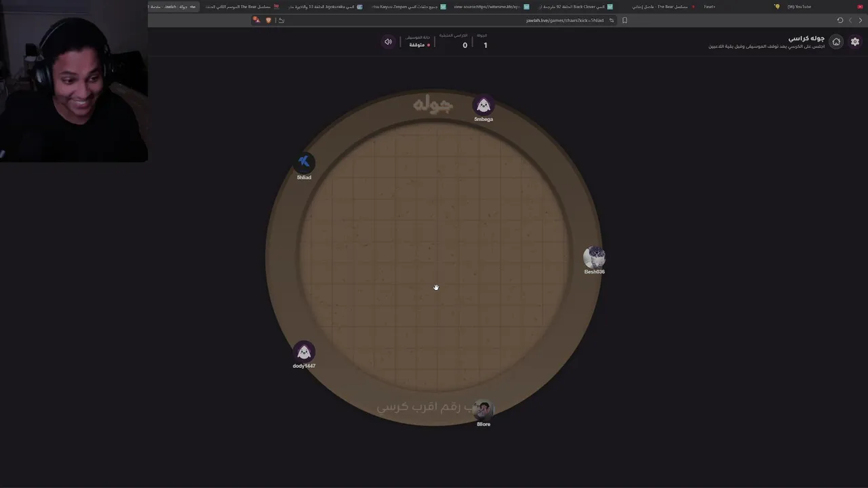Click the share icon beside Brave shields
The width and height of the screenshot is (868, 488).
click(x=281, y=20)
